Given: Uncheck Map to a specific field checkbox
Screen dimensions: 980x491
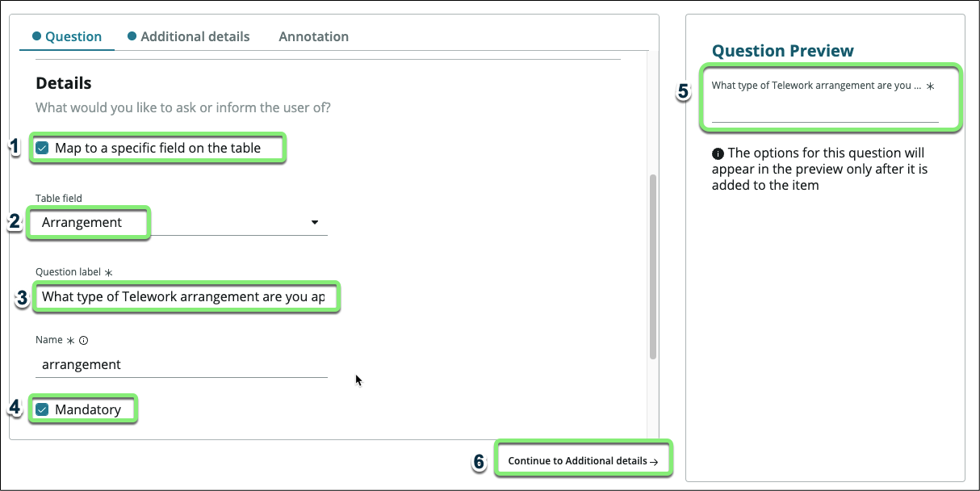Looking at the screenshot, I should 42,149.
